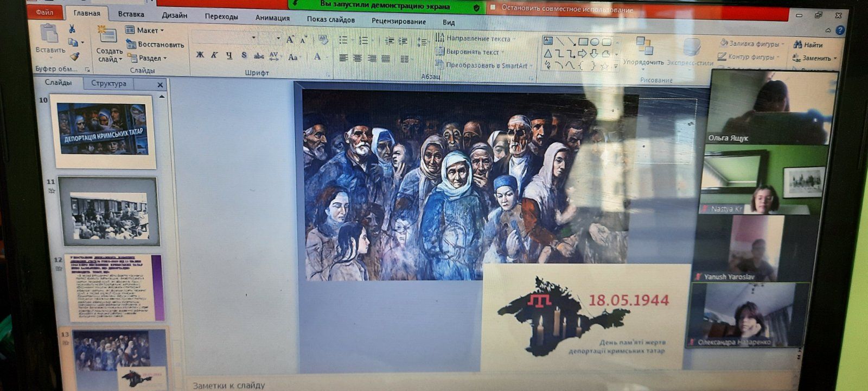
Task: Click the Вставить paste icon
Action: click(50, 38)
